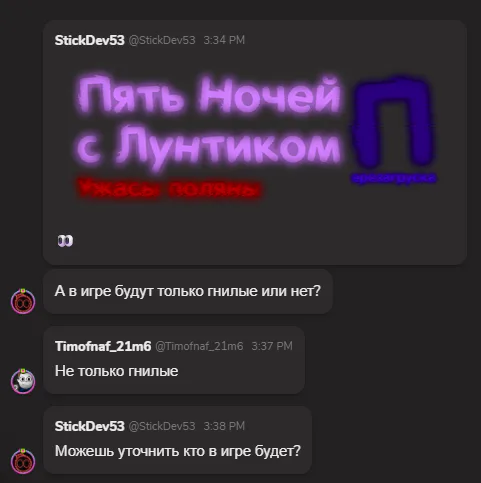Open StickDev53 profile name on 3:34 PM post
Viewport: 481px width, 483px height.
89,40
